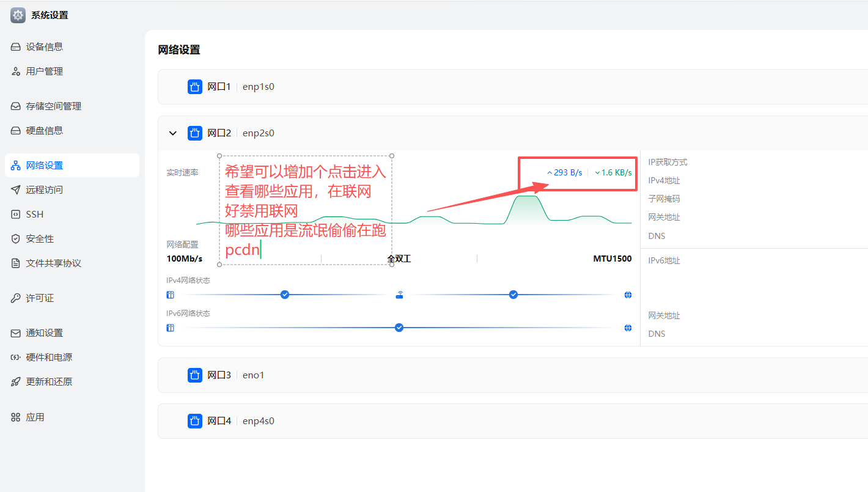Click DNS label in the IPv6 section
Image resolution: width=868 pixels, height=492 pixels.
point(657,334)
